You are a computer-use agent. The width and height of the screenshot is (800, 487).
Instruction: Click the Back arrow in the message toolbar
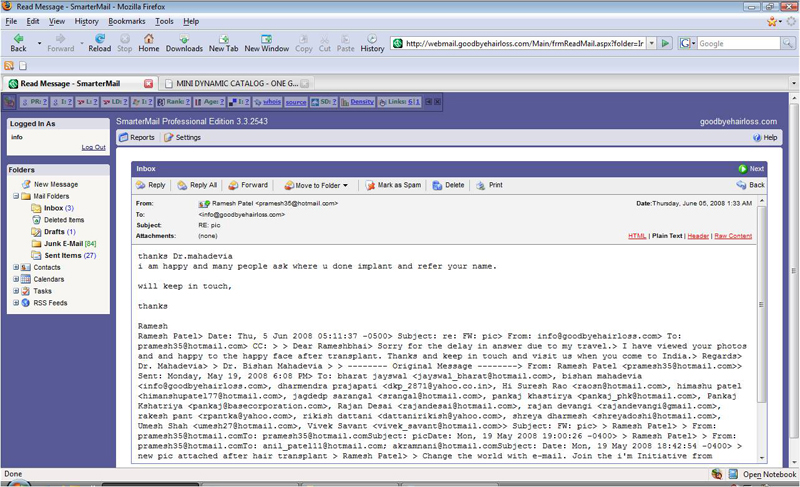click(751, 185)
